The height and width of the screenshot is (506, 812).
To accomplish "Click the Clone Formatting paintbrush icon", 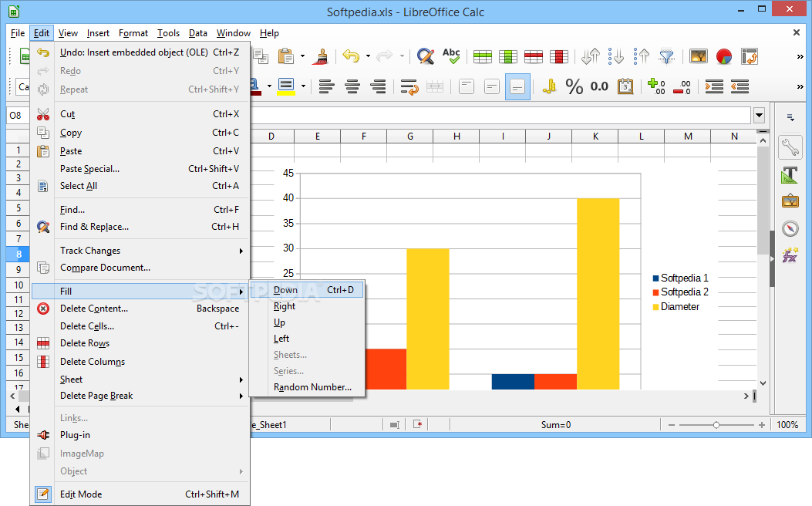I will tap(321, 56).
